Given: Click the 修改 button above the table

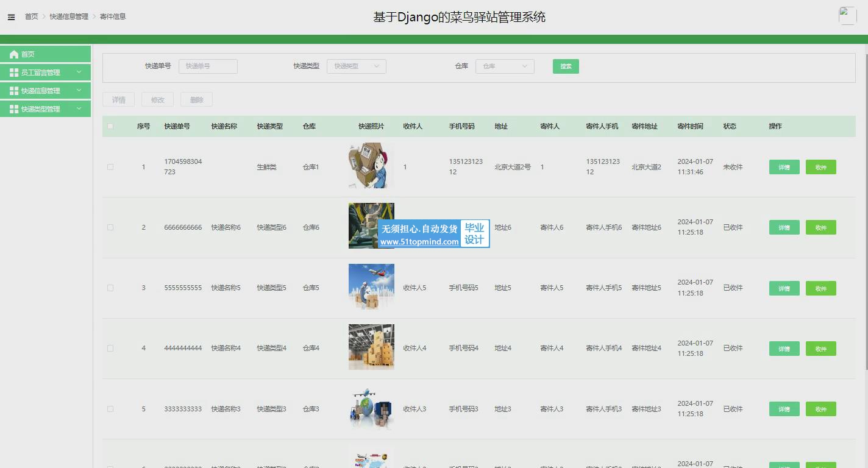Looking at the screenshot, I should tap(157, 100).
